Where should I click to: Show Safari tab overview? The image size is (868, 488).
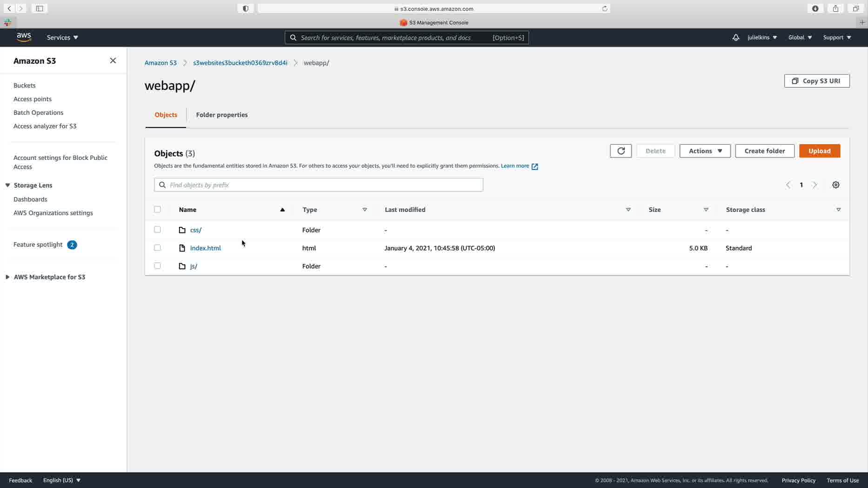[x=856, y=8]
